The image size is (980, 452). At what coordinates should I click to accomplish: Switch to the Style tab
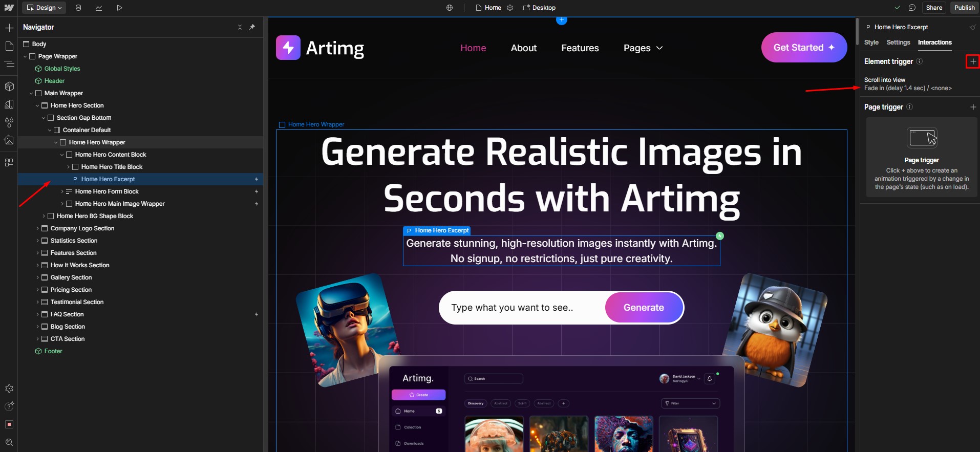pos(871,42)
